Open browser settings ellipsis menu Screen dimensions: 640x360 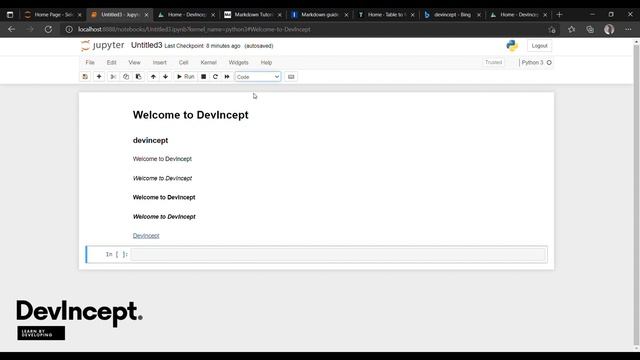tap(628, 29)
